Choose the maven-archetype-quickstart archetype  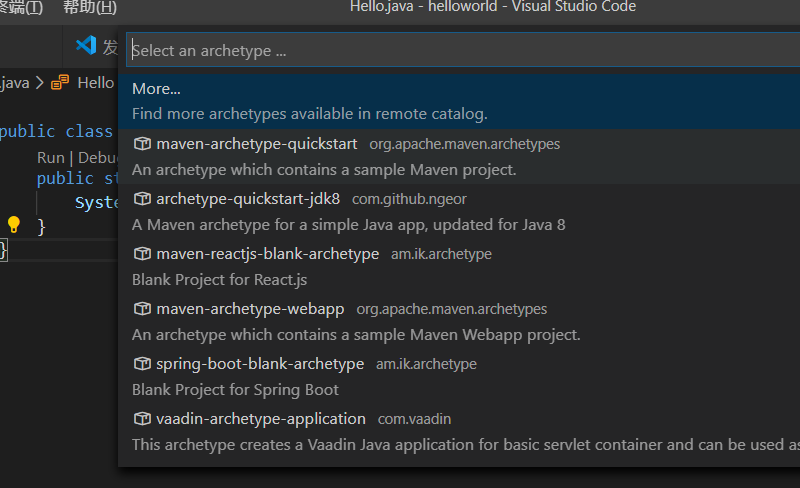point(256,144)
